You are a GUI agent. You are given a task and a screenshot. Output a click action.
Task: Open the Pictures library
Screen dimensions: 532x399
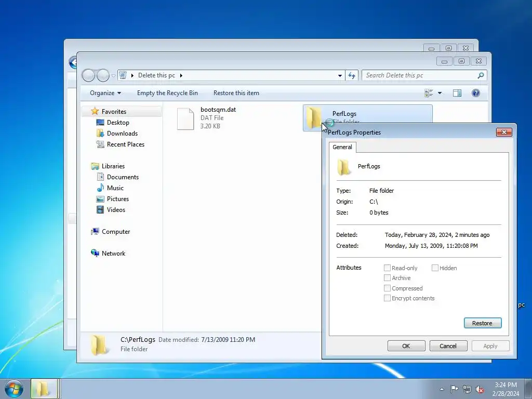pyautogui.click(x=117, y=199)
